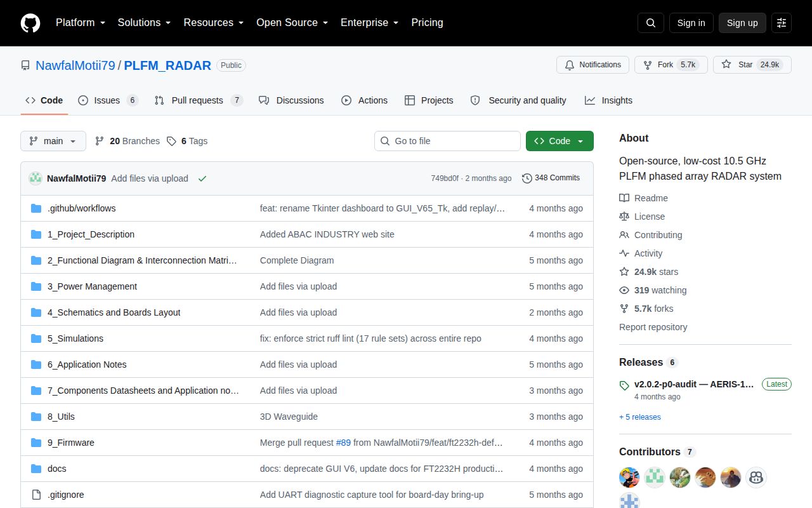Click the green check status icon on latest commit
Viewport: 812px width, 508px height.
pos(202,178)
